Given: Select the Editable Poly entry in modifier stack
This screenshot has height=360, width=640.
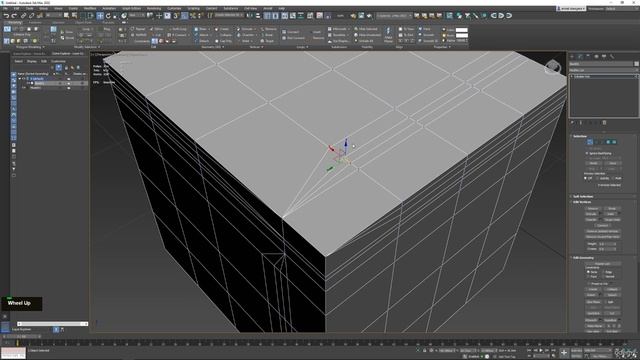Looking at the screenshot, I should [x=603, y=76].
